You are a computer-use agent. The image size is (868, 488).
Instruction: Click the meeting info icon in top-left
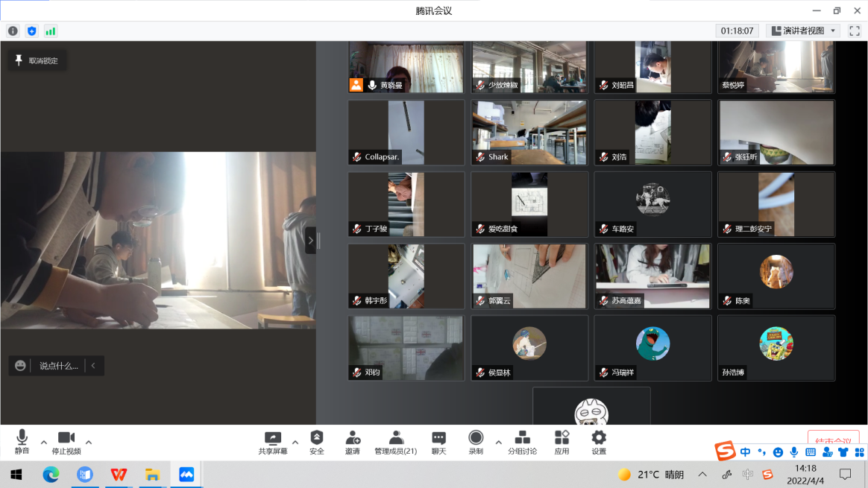pos(13,31)
